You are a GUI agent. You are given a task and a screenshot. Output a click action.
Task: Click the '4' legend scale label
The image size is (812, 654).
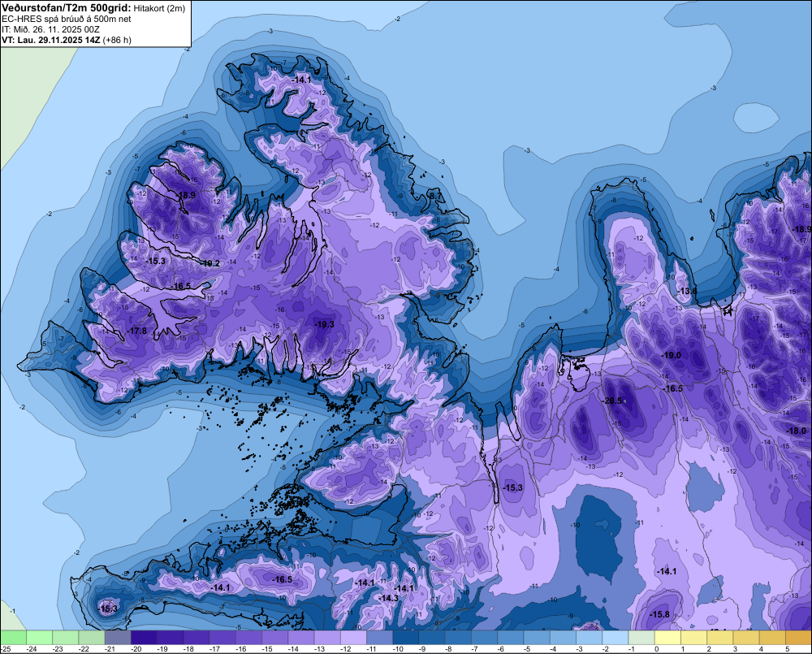click(x=762, y=649)
